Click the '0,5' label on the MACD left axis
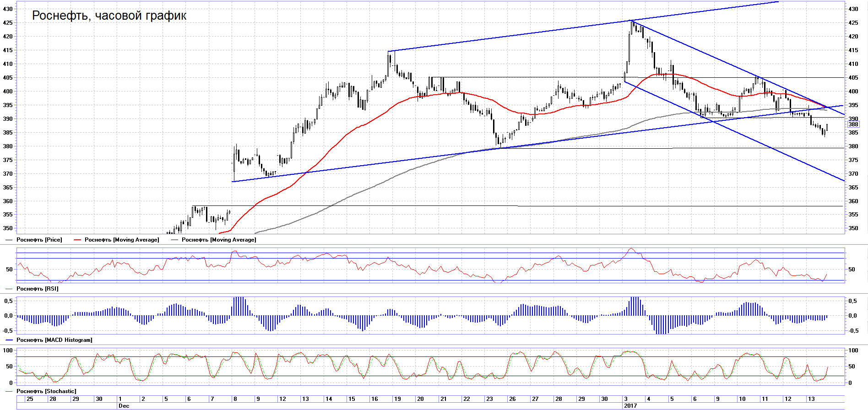The width and height of the screenshot is (868, 410). pyautogui.click(x=8, y=301)
